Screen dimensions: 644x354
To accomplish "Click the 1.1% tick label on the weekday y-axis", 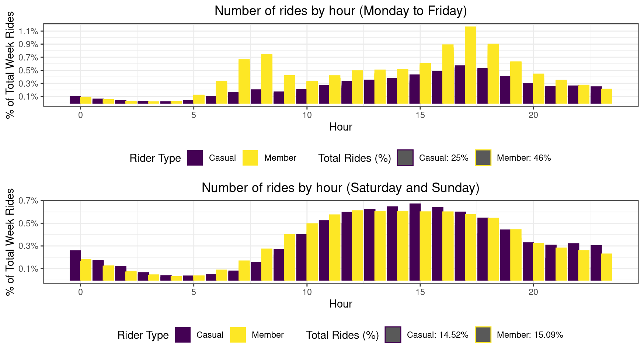I will [x=29, y=31].
